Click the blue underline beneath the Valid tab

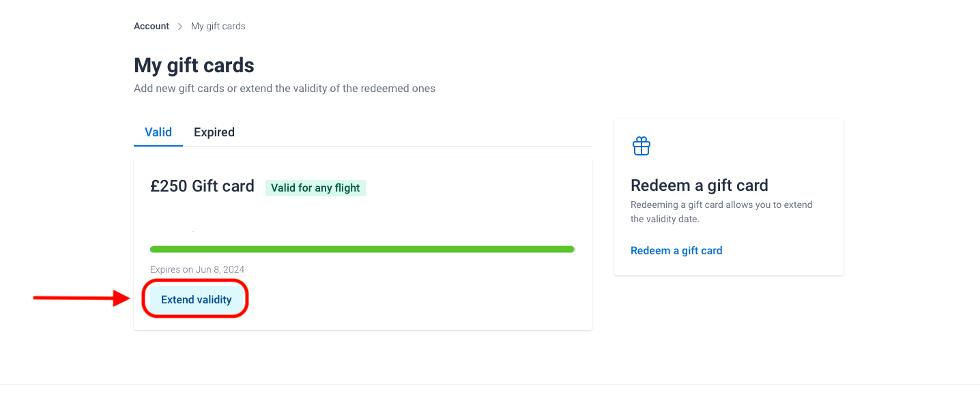click(x=158, y=146)
